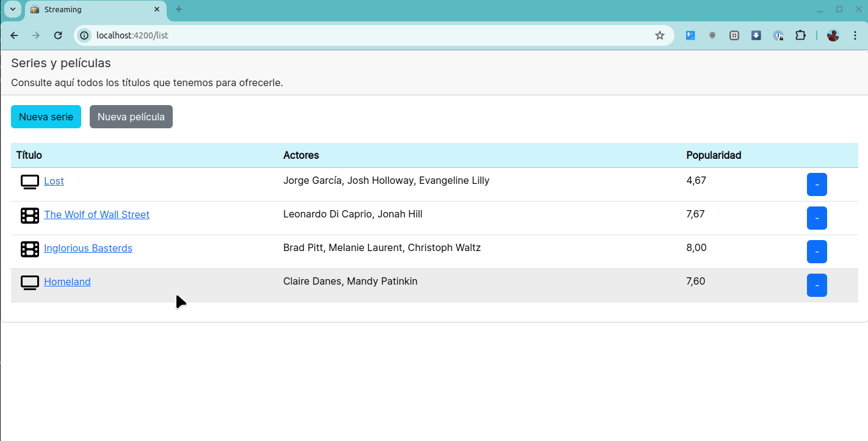Image resolution: width=868 pixels, height=441 pixels.
Task: Click the TV series icon beside Homeland
Action: tap(30, 283)
